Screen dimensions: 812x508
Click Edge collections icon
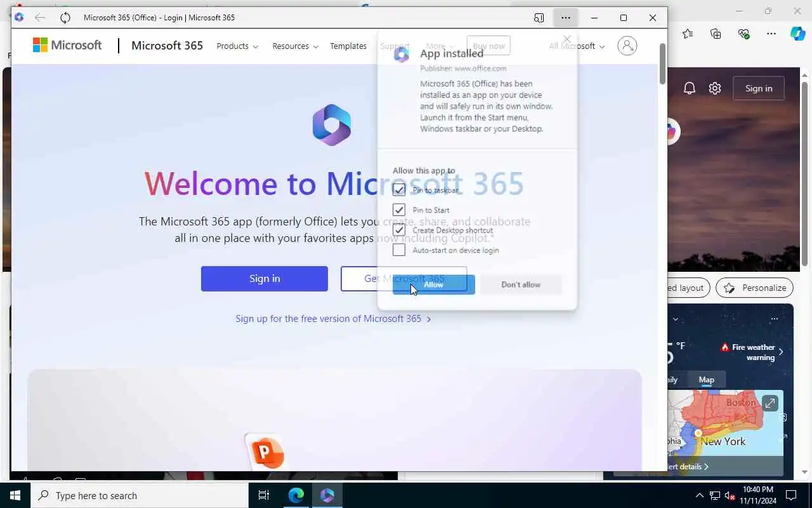(x=716, y=34)
